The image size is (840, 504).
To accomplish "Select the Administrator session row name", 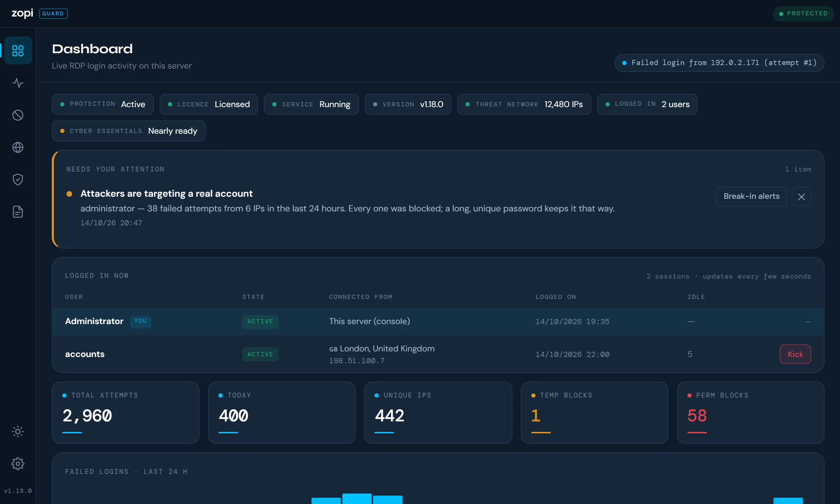I will 94,321.
